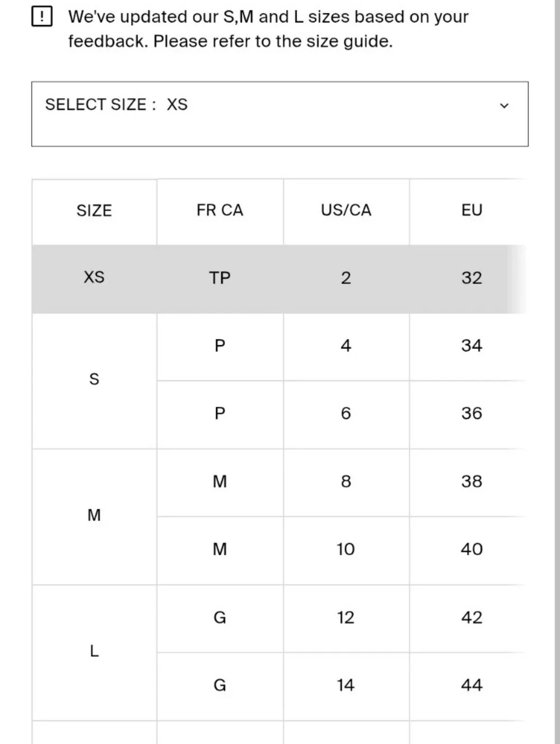Choose US/CA size 10 cell

pyautogui.click(x=346, y=550)
